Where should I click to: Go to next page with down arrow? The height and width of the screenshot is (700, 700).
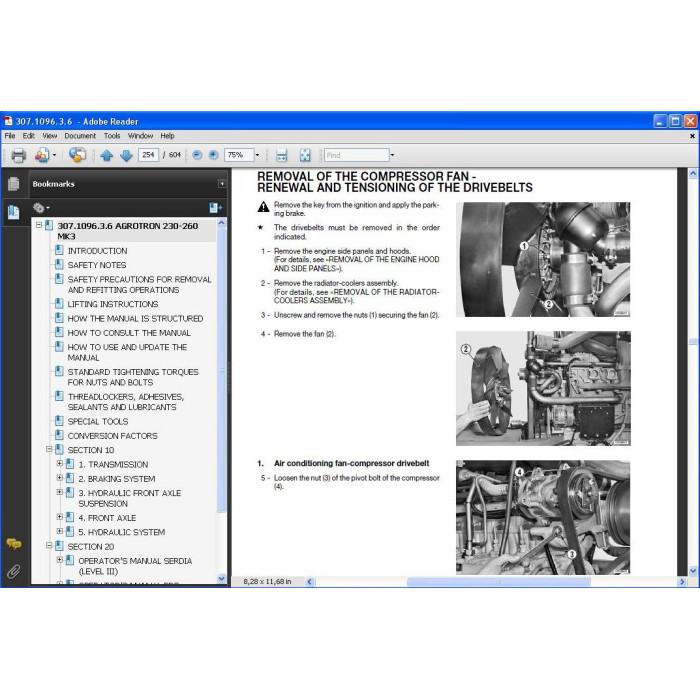coord(126,155)
